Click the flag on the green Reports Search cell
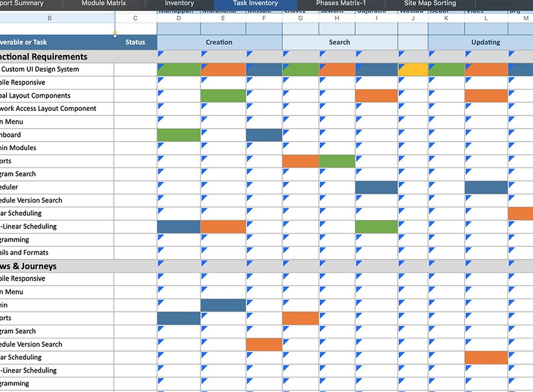The image size is (533, 392). pos(321,158)
